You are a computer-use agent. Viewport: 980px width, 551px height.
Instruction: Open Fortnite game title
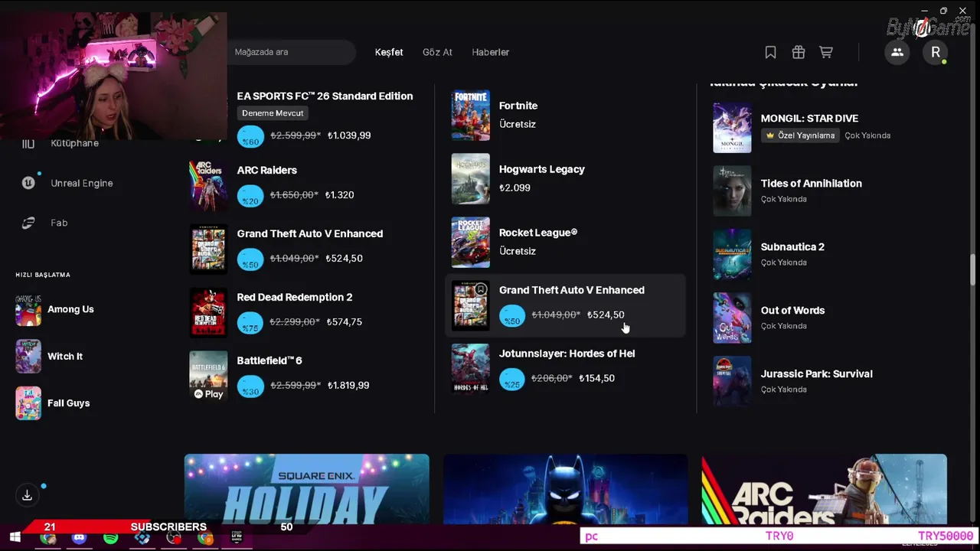click(518, 106)
